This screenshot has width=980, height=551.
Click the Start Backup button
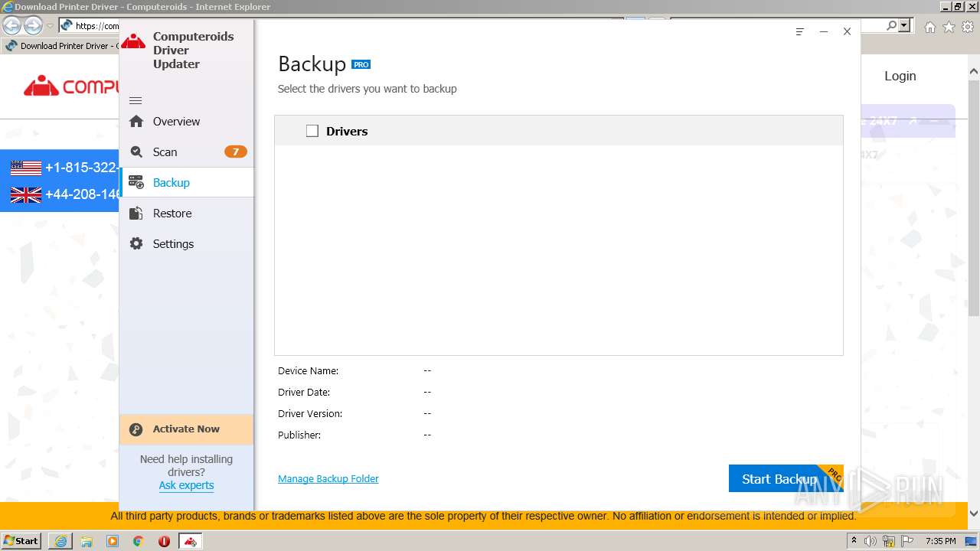click(x=786, y=478)
